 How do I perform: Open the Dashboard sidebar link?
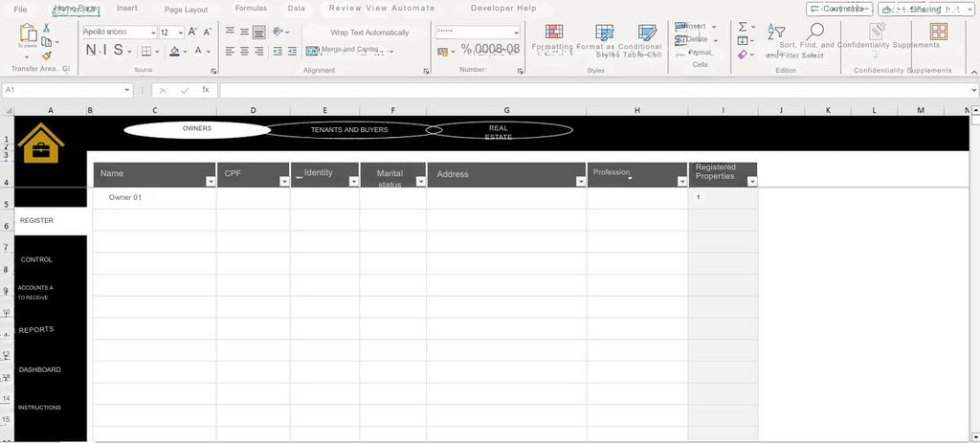click(40, 369)
